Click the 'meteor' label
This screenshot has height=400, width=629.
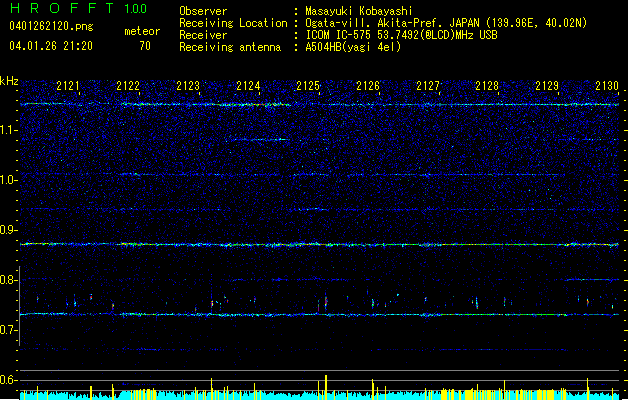tap(142, 31)
